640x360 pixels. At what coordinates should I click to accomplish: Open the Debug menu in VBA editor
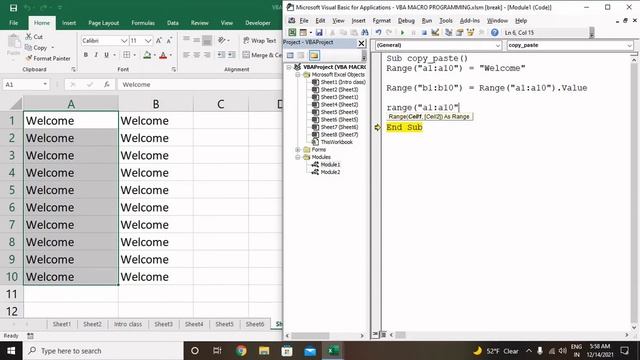(406, 20)
